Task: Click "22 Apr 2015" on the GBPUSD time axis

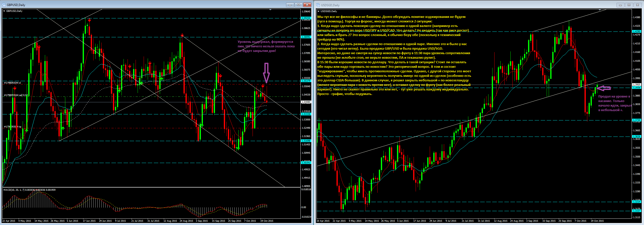Action: [9, 221]
